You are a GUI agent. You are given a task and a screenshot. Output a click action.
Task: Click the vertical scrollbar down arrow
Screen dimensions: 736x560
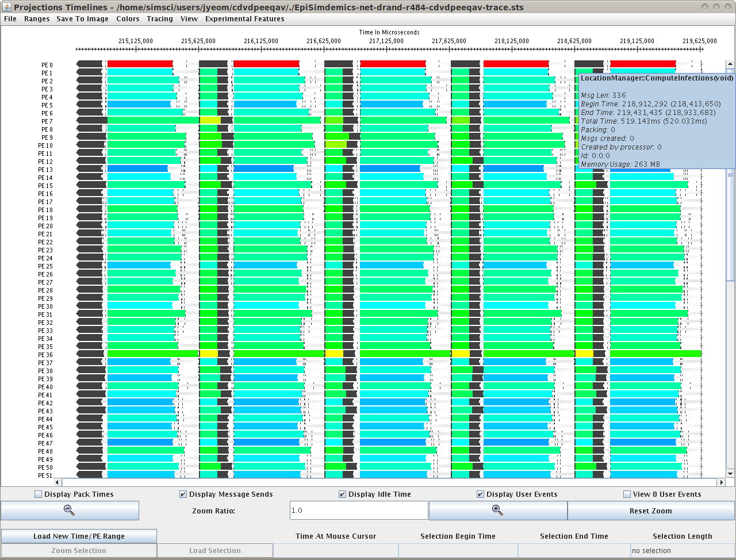coord(730,474)
